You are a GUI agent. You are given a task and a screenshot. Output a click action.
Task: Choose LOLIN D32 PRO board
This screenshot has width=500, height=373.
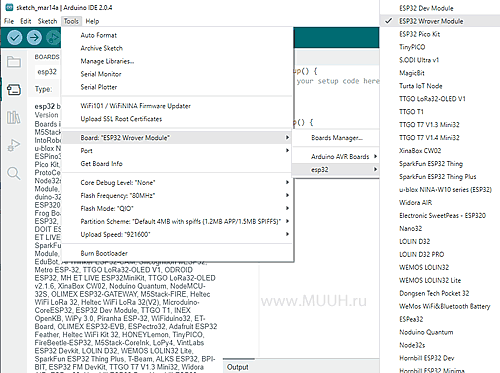pos(440,254)
